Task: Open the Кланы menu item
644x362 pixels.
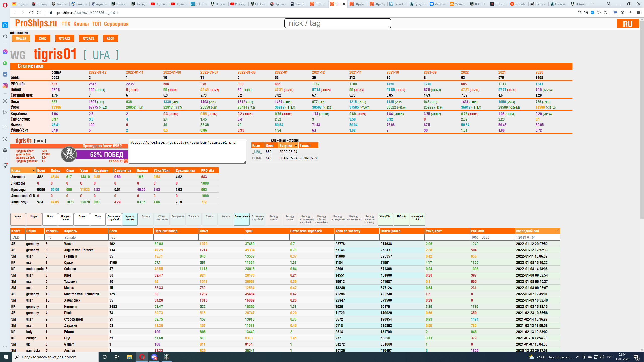Action: [81, 24]
